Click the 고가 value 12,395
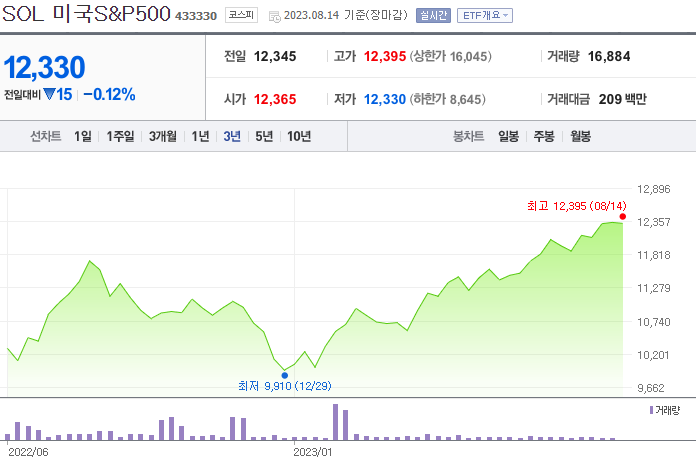 (385, 56)
